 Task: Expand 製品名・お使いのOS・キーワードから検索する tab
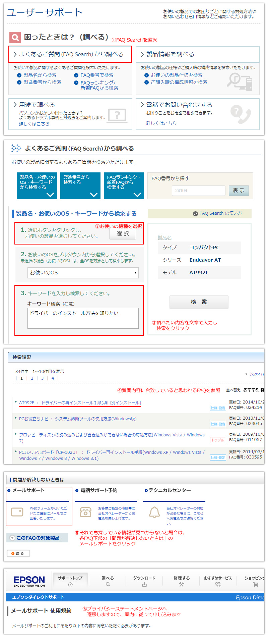tap(37, 186)
